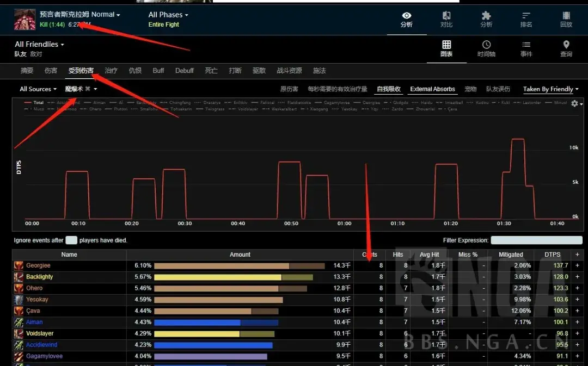This screenshot has height=366, width=588.
Task: Open player Georgiee's details link
Action: point(38,265)
